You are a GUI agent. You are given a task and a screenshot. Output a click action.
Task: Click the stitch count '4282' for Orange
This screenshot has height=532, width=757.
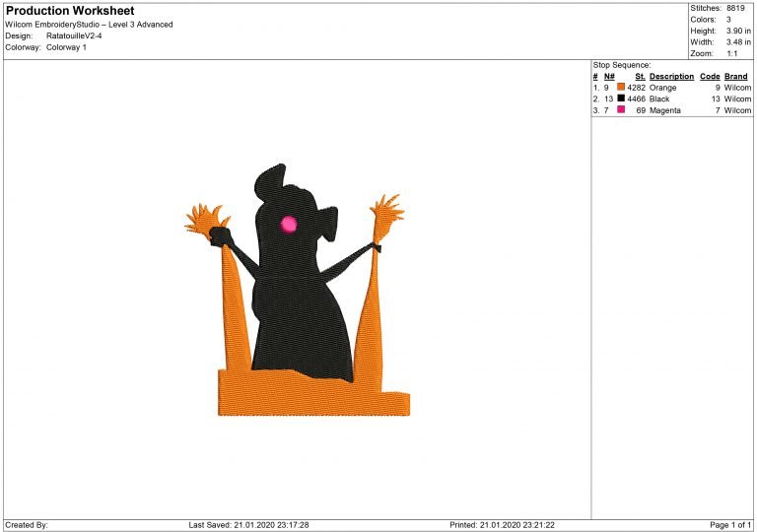(x=637, y=88)
